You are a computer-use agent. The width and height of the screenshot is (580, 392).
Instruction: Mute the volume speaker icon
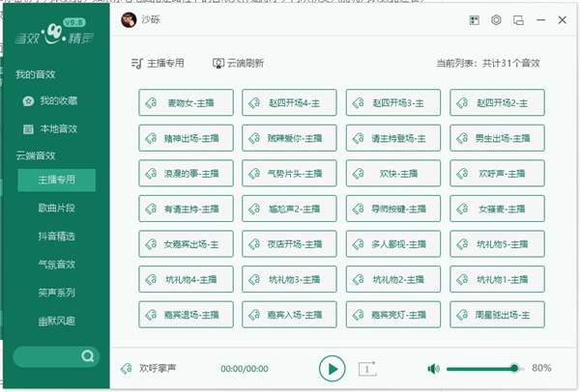(433, 368)
